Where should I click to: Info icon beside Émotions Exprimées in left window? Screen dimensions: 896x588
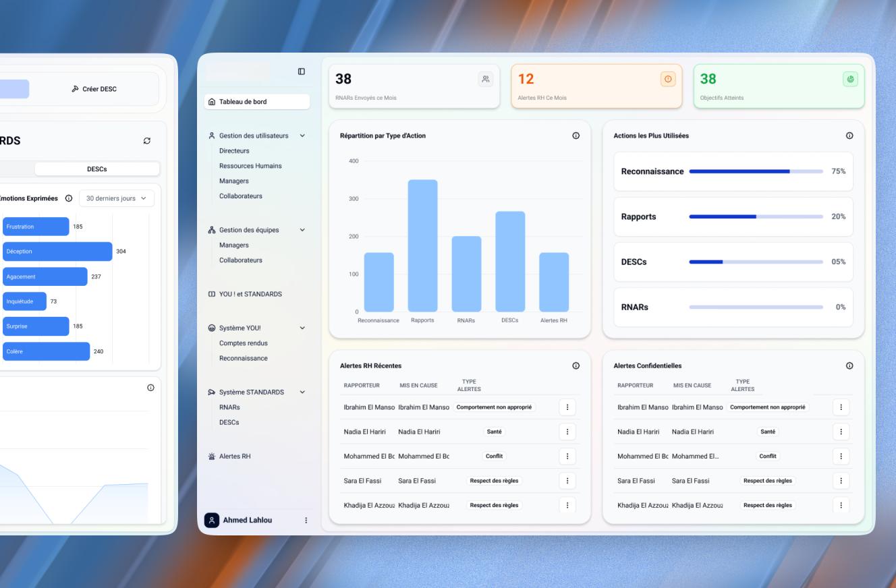69,198
